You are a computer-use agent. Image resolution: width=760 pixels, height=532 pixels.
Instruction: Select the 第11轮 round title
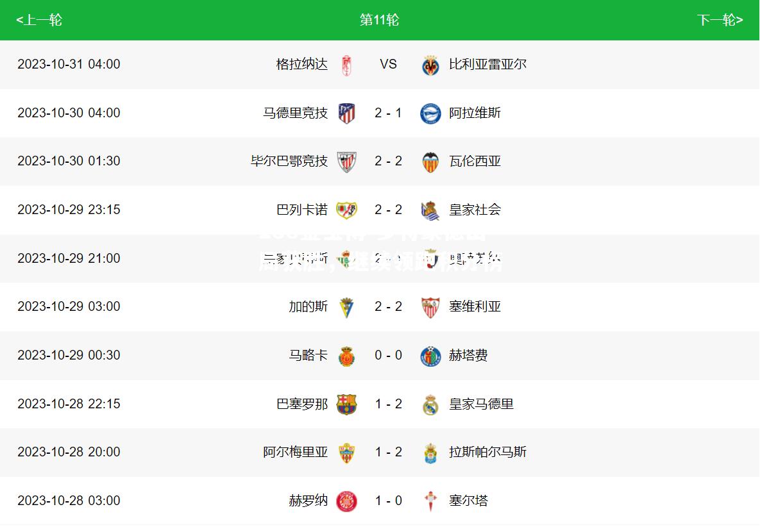379,20
